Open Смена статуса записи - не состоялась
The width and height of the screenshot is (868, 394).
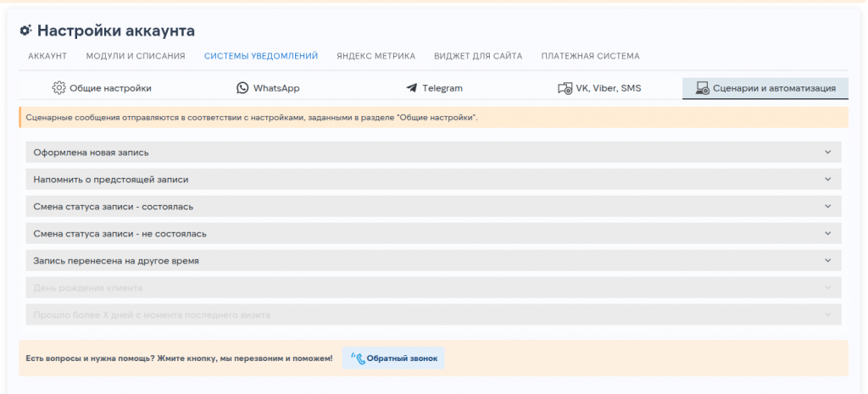pyautogui.click(x=827, y=234)
